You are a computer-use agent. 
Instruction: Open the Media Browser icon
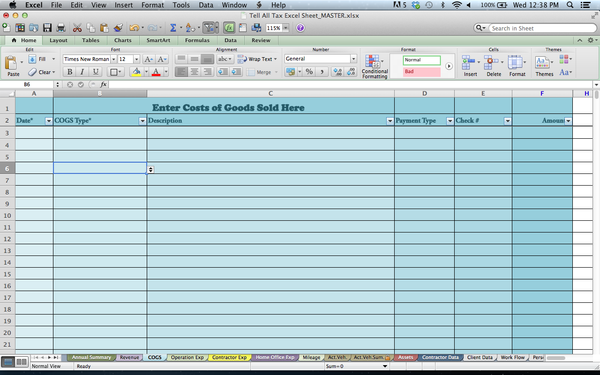[256, 28]
